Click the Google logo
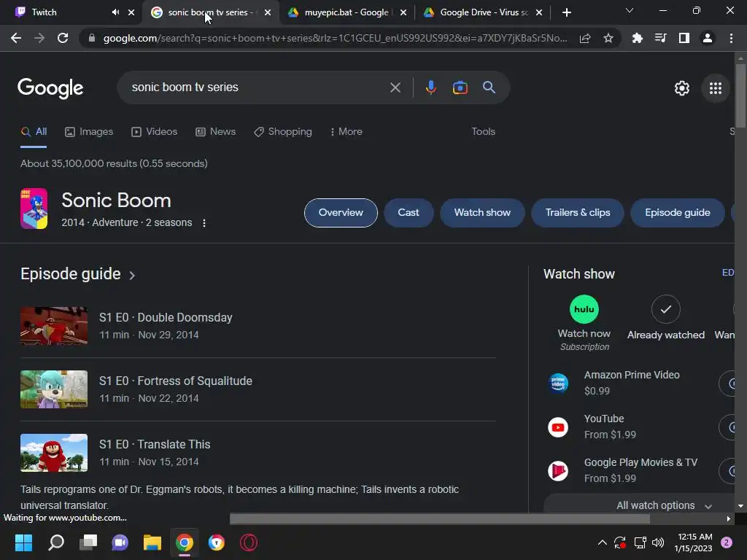The height and width of the screenshot is (560, 747). point(50,88)
